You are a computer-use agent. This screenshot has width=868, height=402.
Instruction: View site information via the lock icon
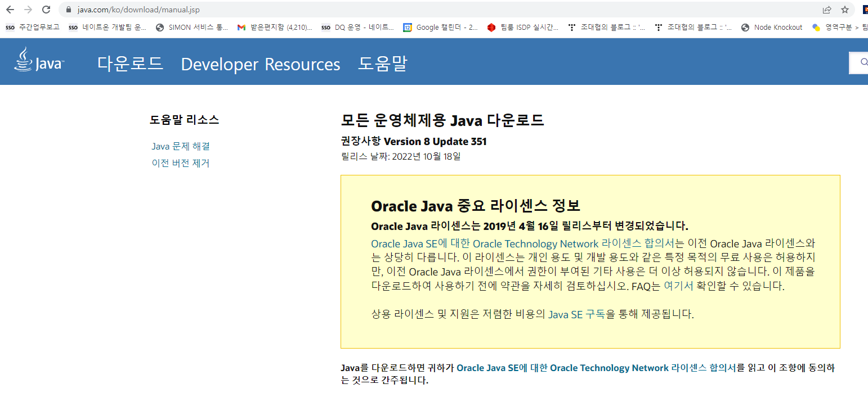pos(70,10)
